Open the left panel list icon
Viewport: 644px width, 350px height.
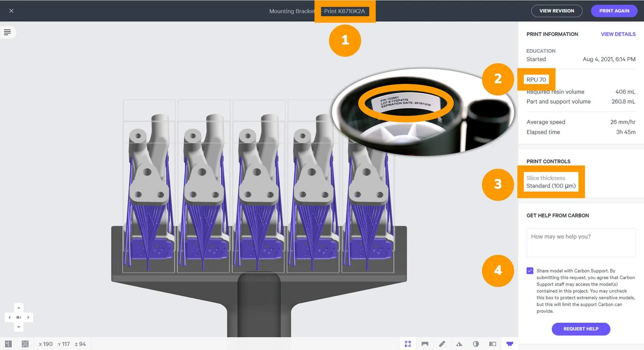click(7, 32)
